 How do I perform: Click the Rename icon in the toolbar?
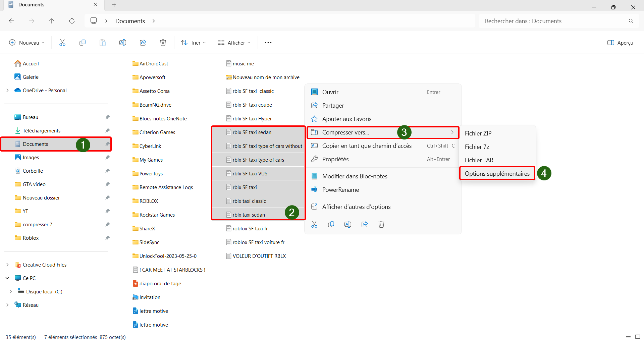(123, 43)
